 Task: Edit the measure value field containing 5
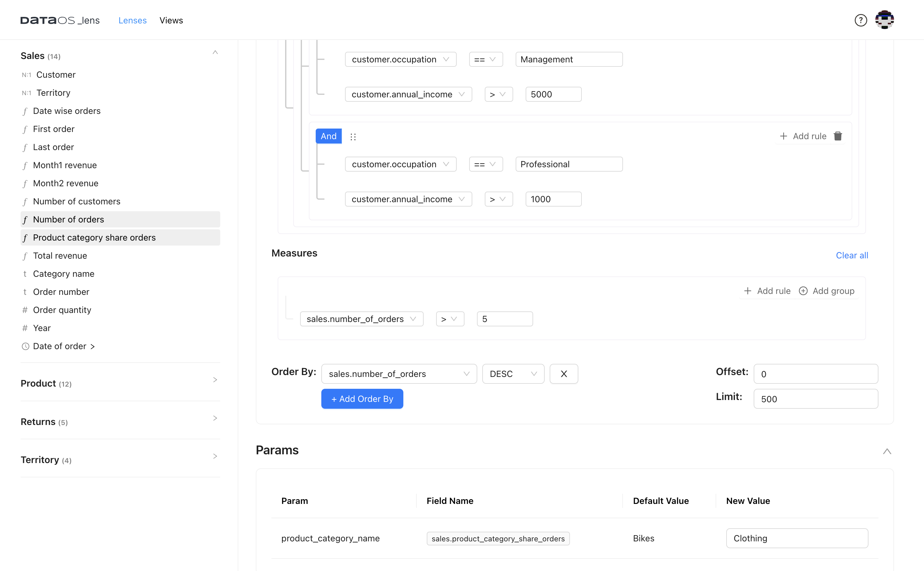pyautogui.click(x=505, y=319)
